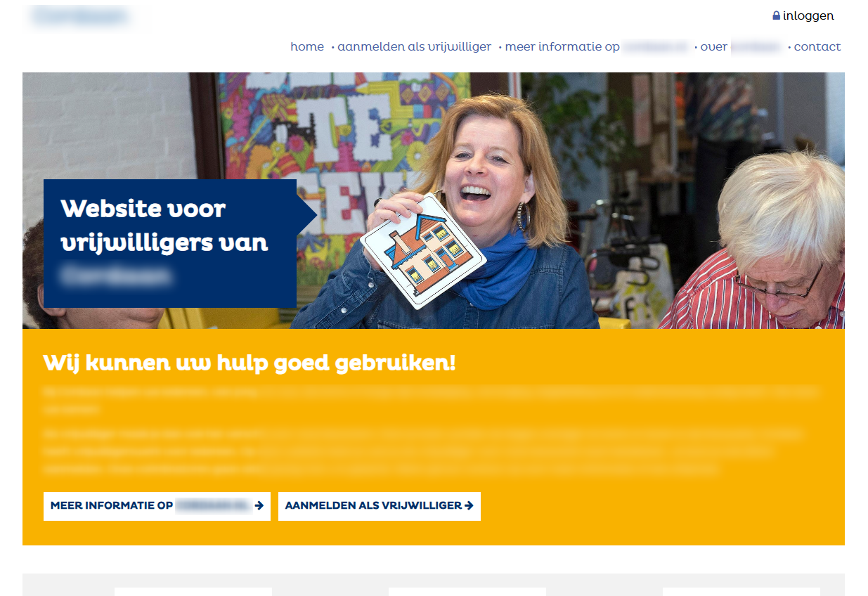Open the right white card at page bottom
Screen dimensions: 868x596
tap(741, 592)
